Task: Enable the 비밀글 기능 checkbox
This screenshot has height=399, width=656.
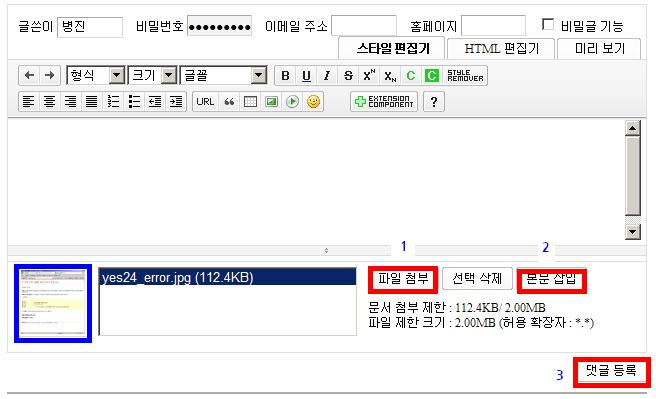Action: point(548,24)
